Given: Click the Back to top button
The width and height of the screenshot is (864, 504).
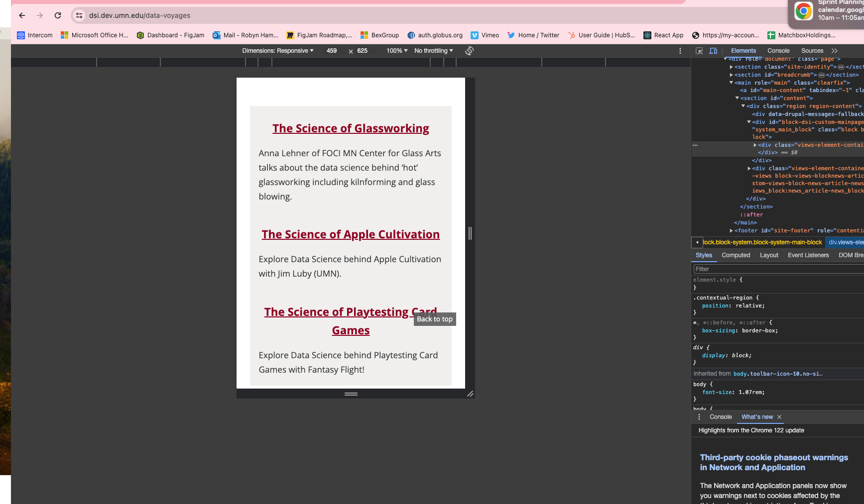Looking at the screenshot, I should pyautogui.click(x=434, y=319).
